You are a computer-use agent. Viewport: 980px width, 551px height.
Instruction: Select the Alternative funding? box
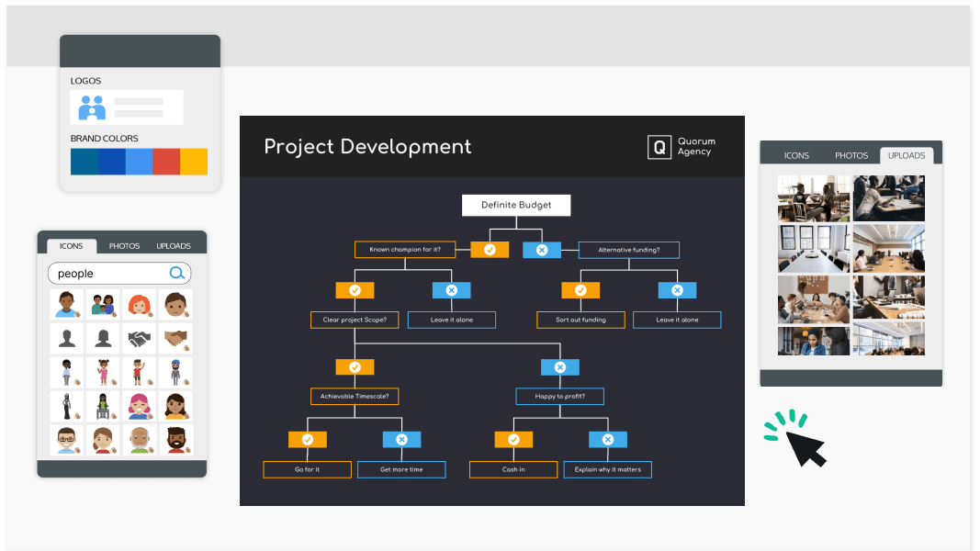coord(629,250)
